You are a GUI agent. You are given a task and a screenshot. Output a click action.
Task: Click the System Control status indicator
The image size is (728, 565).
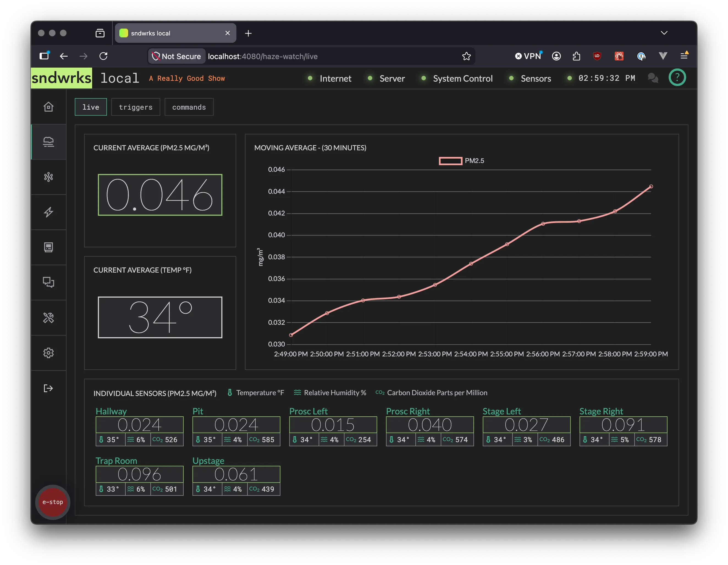pos(457,78)
